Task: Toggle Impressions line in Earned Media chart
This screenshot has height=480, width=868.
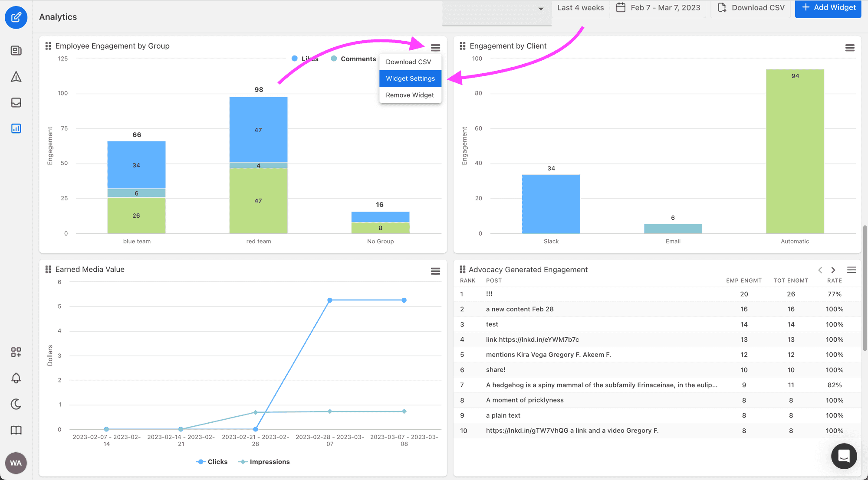Action: (x=270, y=461)
